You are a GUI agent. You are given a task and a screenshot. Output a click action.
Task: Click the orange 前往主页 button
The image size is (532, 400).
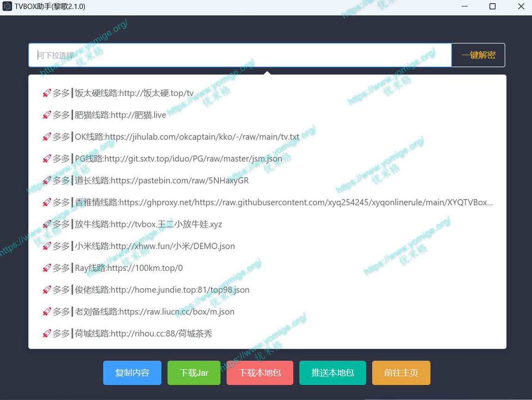click(401, 373)
